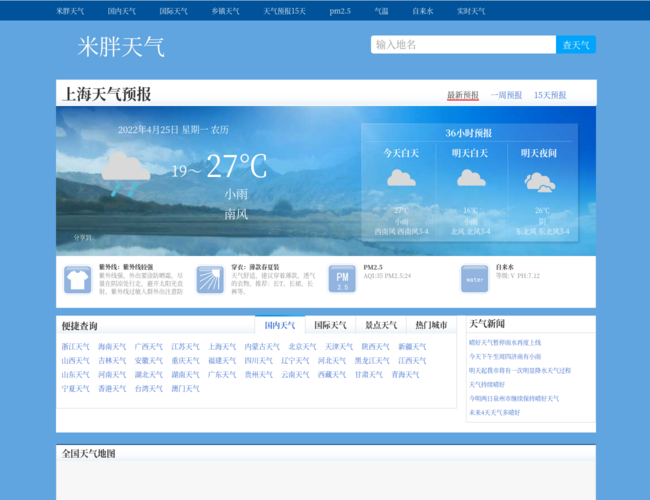Switch to 热门城市 tab
The width and height of the screenshot is (650, 500).
point(431,325)
